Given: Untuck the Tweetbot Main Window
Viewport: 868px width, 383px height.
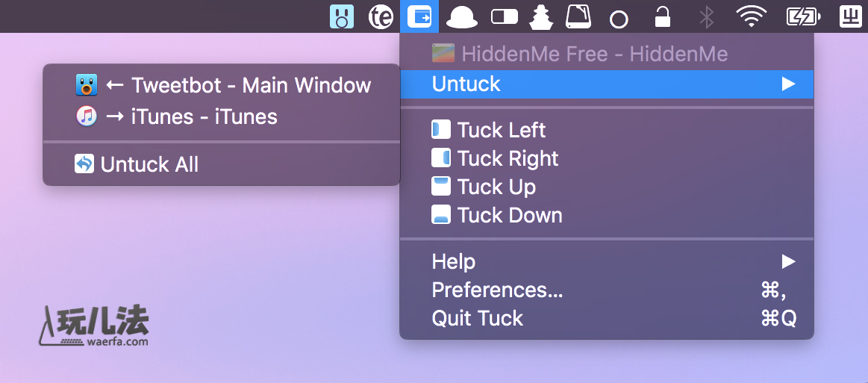Looking at the screenshot, I should point(222,84).
